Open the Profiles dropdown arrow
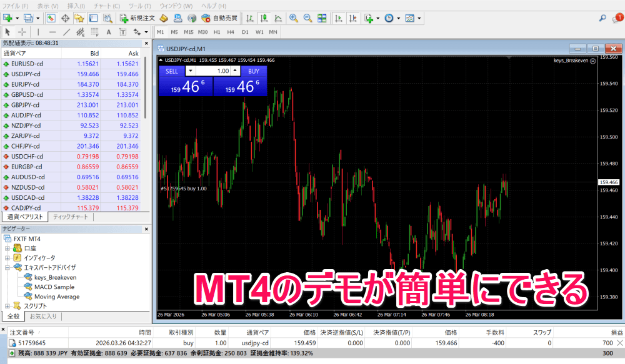 [38, 18]
